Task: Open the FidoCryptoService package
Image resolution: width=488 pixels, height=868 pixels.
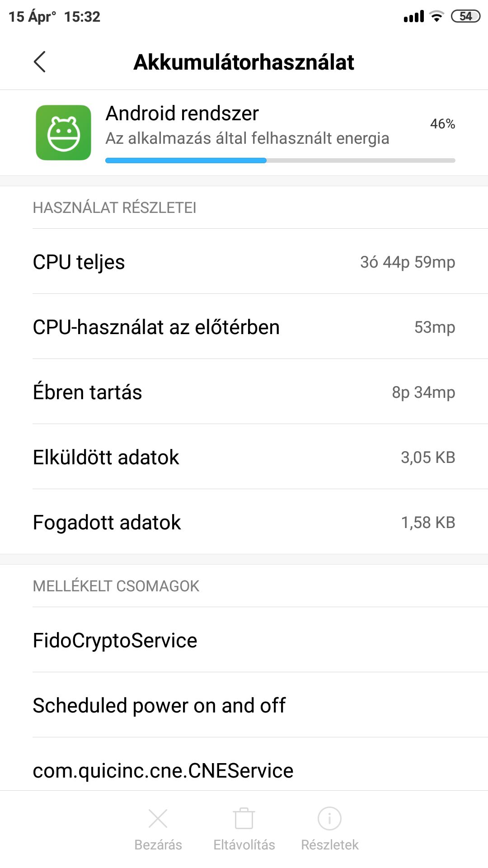Action: coord(244,641)
